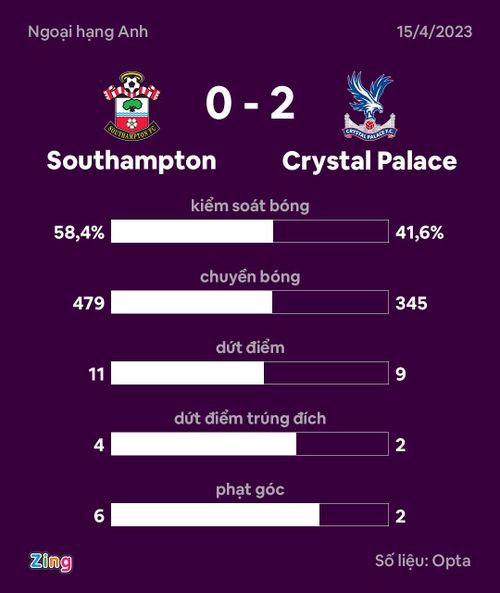
Task: Select the Crystal Palace team name
Action: 370,161
